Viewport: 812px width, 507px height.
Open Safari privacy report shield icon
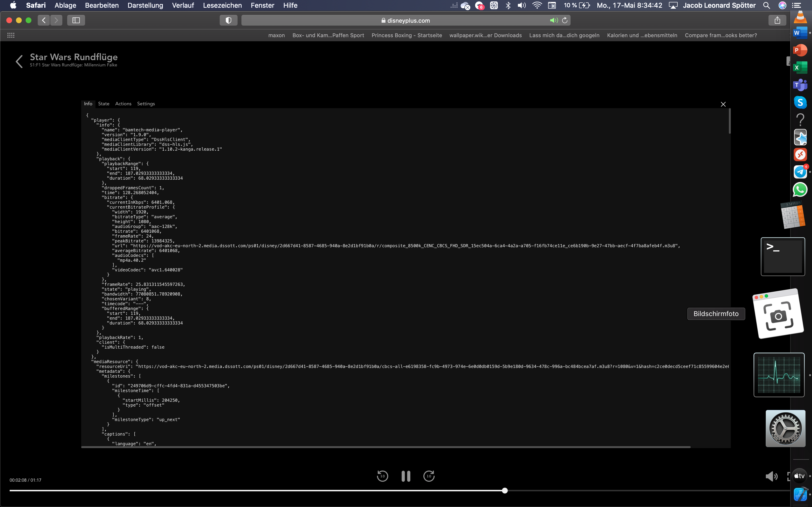click(x=228, y=21)
